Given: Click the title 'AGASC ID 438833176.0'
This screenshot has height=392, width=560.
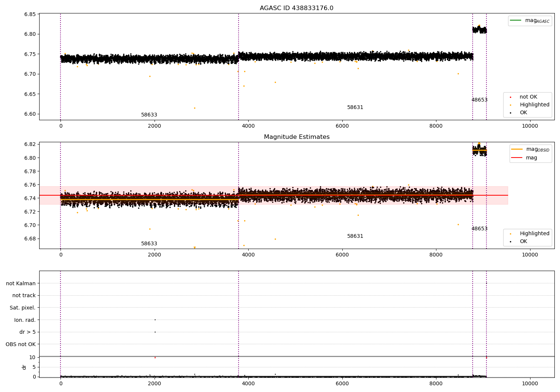Looking at the screenshot, I should (296, 8).
